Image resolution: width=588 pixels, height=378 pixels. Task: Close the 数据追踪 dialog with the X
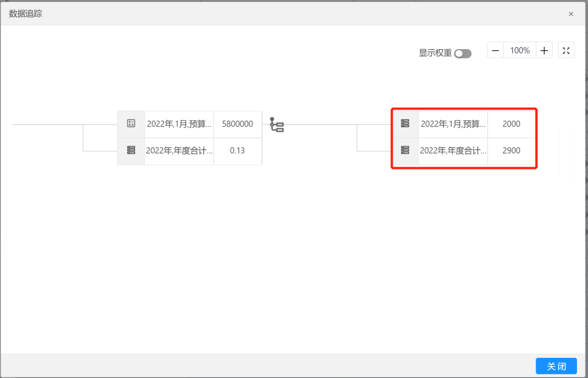pos(571,14)
